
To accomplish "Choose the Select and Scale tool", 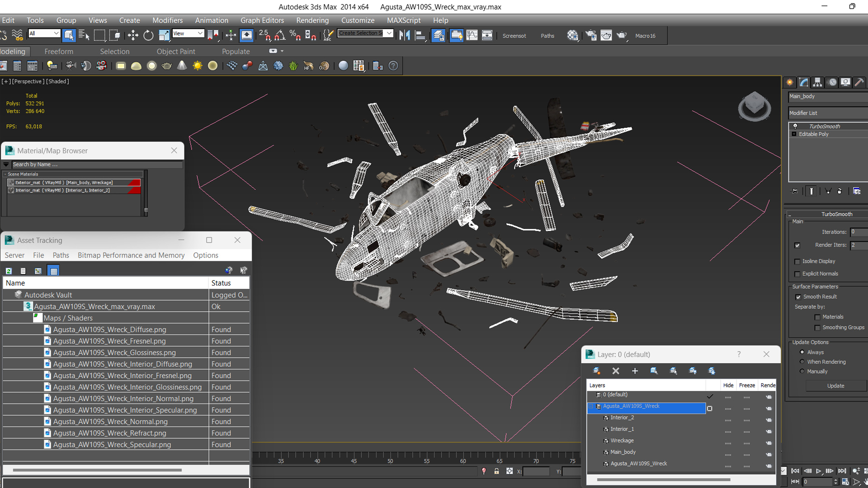I will [164, 35].
